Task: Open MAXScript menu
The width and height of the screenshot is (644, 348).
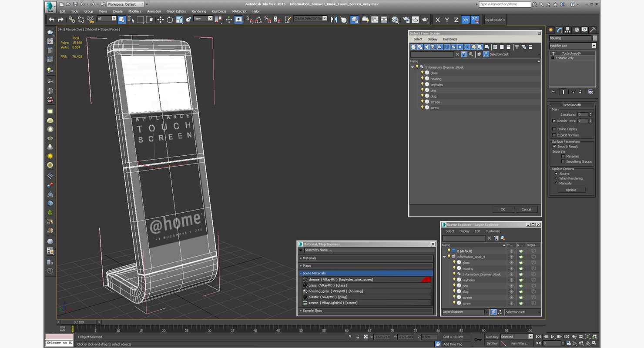Action: tap(239, 11)
